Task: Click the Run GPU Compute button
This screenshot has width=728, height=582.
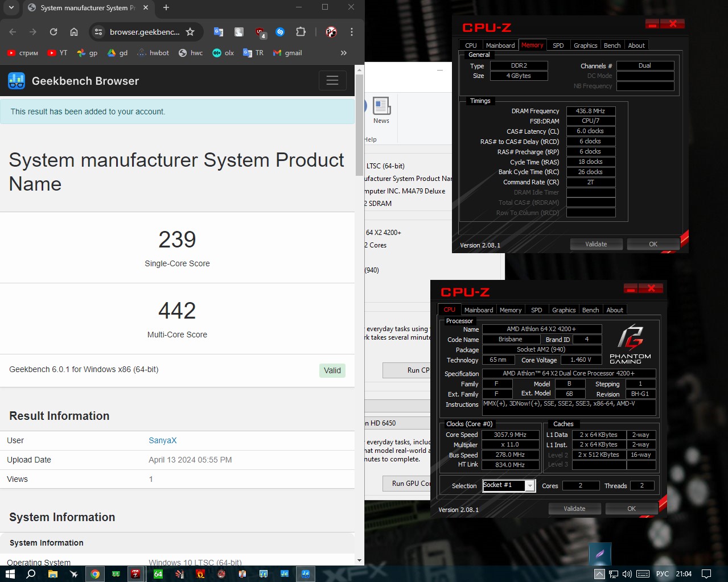Action: [x=406, y=484]
